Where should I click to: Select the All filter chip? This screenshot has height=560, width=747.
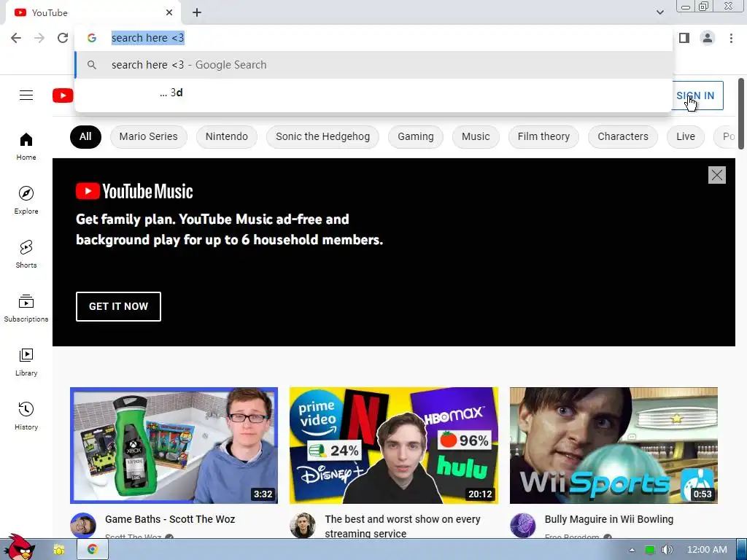tap(86, 136)
